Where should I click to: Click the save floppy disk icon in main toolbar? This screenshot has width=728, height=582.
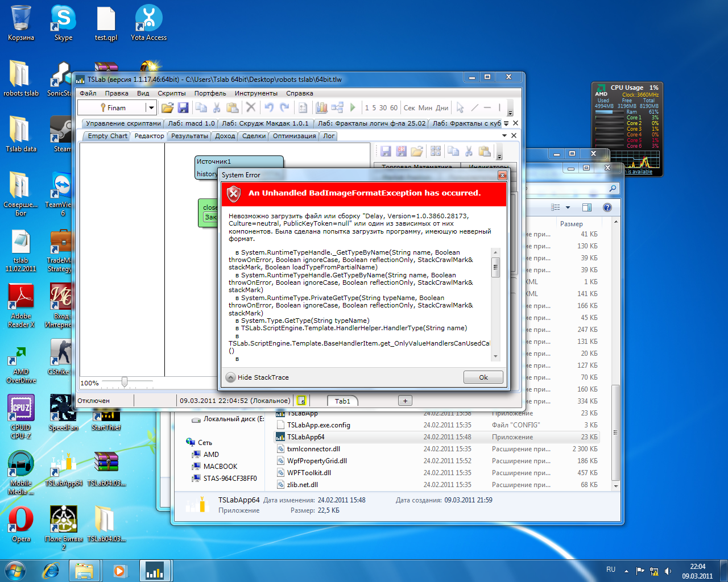point(183,107)
